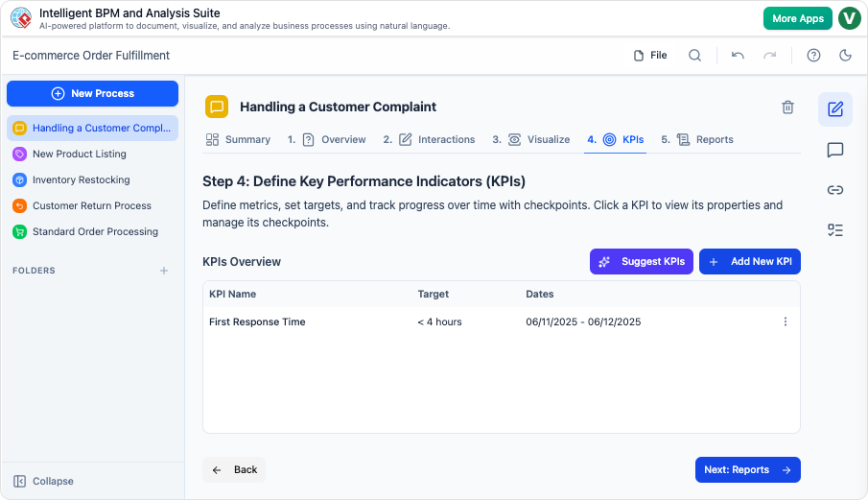Screen dimensions: 868x500
Task: Create a New Process
Action: click(92, 94)
